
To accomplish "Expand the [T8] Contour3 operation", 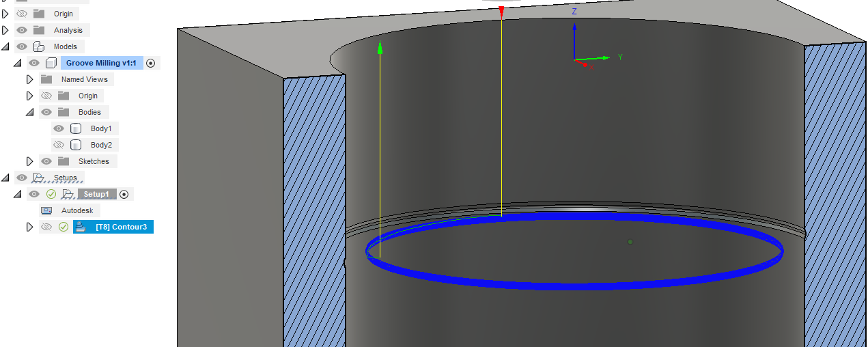I will 30,227.
